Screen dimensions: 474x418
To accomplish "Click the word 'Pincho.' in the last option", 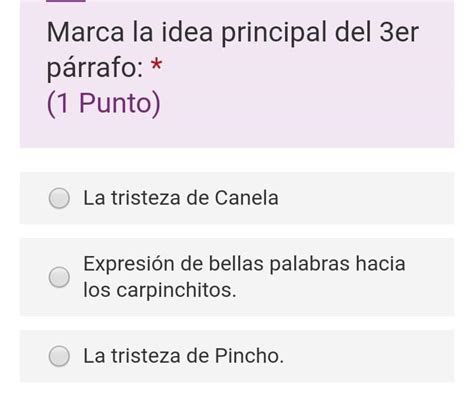I will pos(249,356).
